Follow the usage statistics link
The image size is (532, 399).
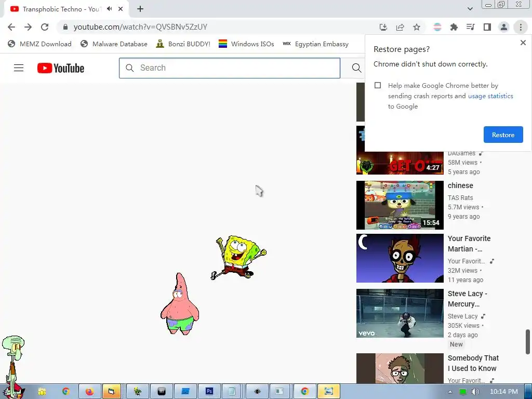tap(490, 96)
